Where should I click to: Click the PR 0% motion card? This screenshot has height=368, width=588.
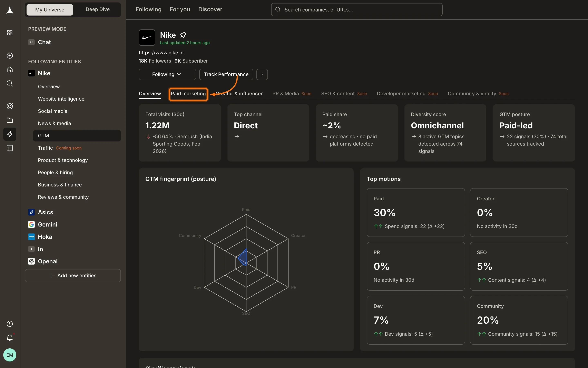click(416, 266)
